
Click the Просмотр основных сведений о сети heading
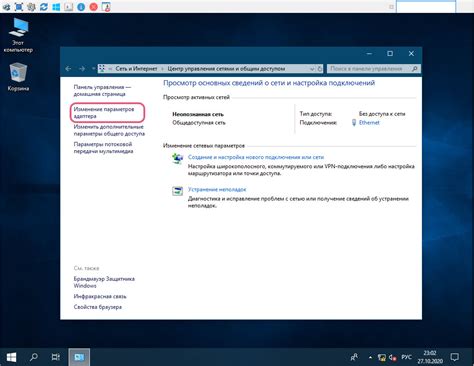point(269,83)
